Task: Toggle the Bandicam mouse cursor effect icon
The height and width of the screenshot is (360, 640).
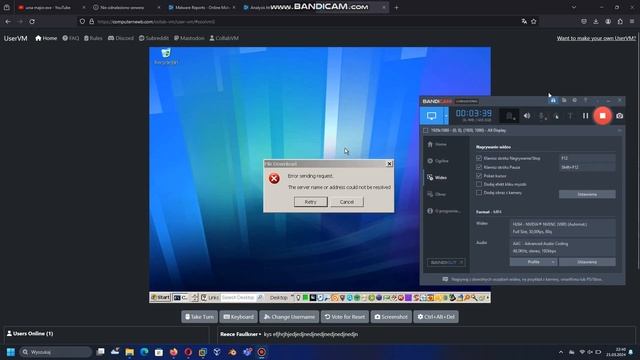Action: (x=556, y=116)
